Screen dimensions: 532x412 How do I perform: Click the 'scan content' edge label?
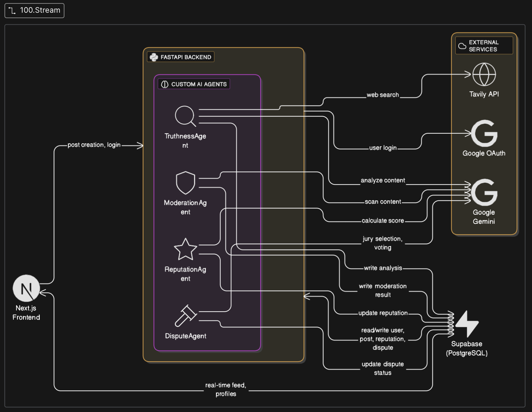click(x=383, y=202)
